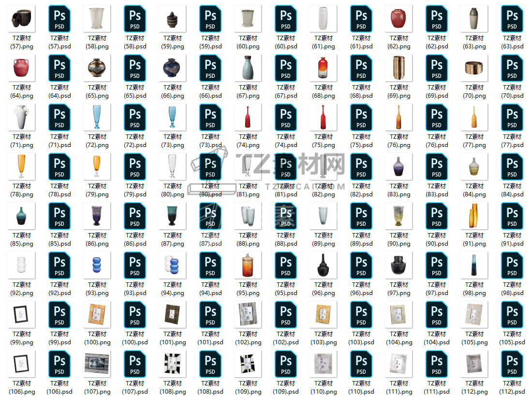Select TZ素材 (60).psd Photoshop icon

[x=286, y=19]
